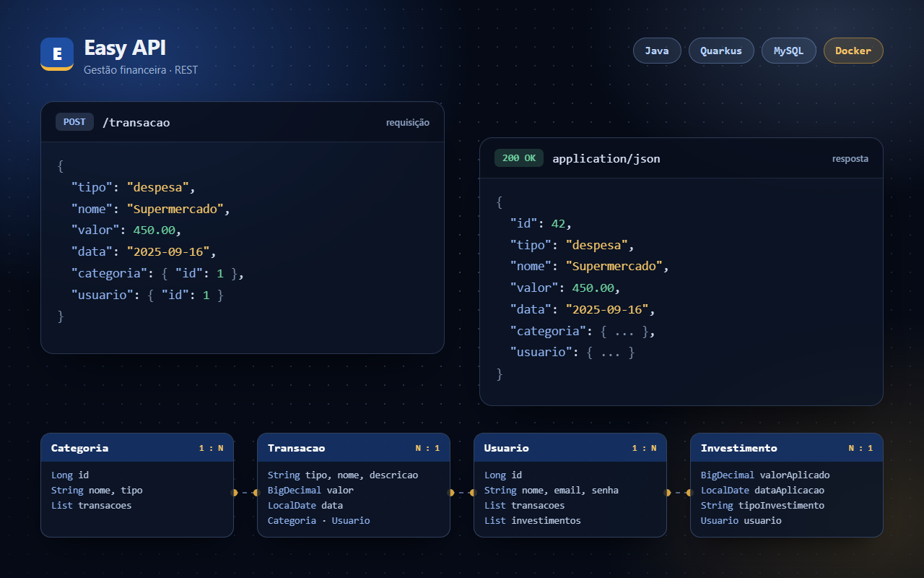The width and height of the screenshot is (924, 578).
Task: Click the relation connector between Transacao and Usuario
Action: (462, 493)
